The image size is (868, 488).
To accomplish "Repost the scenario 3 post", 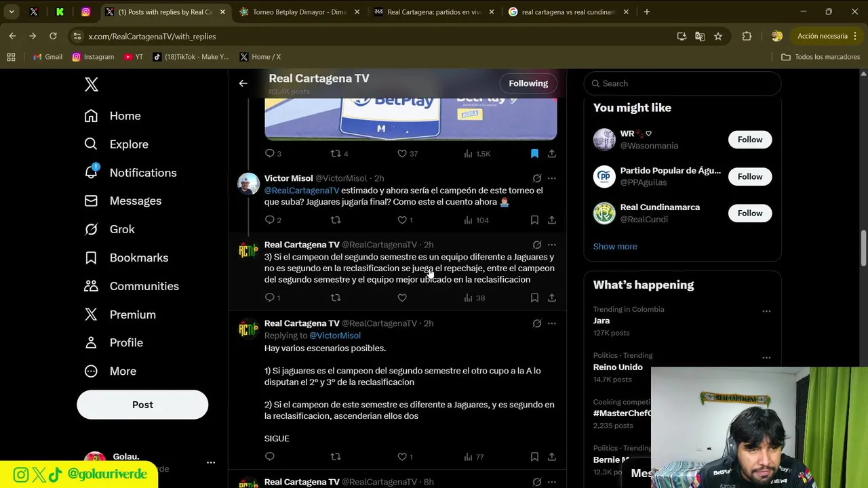I will pyautogui.click(x=336, y=298).
